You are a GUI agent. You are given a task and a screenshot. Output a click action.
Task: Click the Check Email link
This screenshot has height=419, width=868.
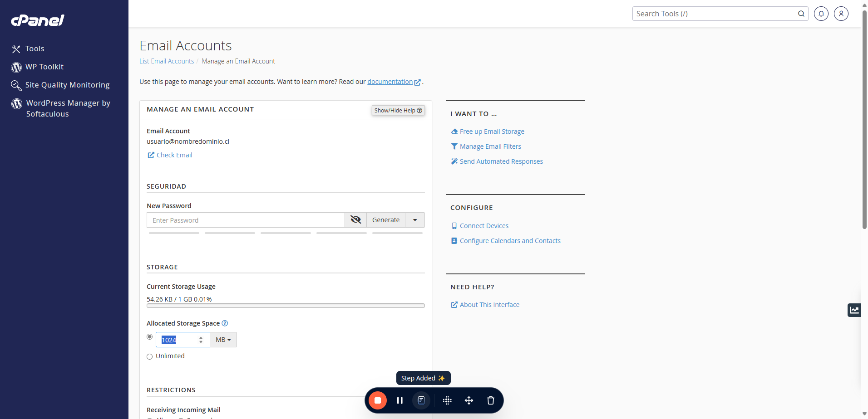pos(174,155)
